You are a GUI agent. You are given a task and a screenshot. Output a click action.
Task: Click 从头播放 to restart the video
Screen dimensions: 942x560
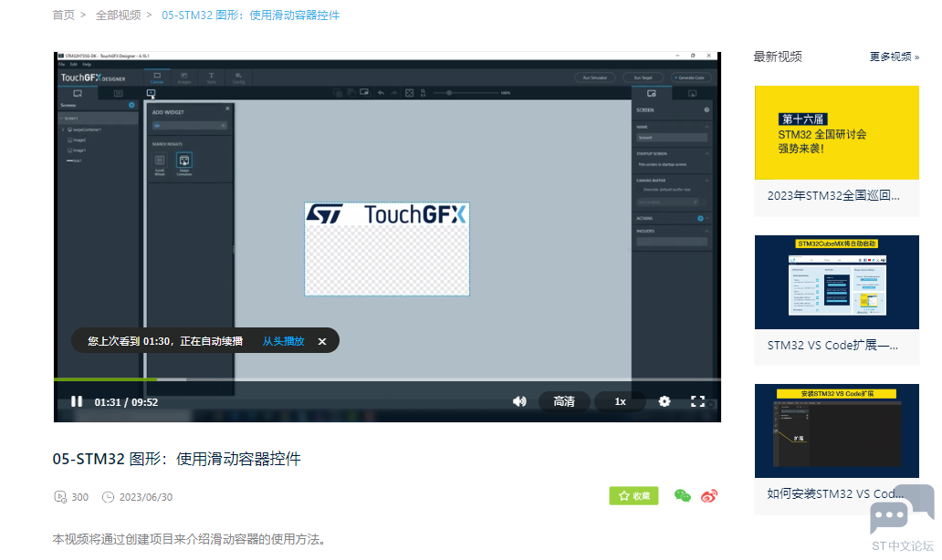coord(283,341)
